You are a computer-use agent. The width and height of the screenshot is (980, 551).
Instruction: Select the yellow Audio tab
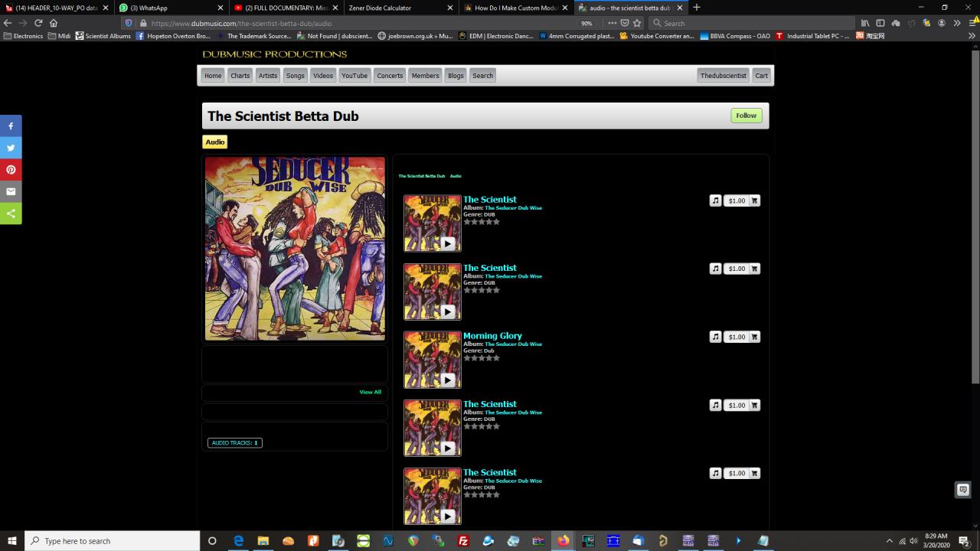(215, 142)
